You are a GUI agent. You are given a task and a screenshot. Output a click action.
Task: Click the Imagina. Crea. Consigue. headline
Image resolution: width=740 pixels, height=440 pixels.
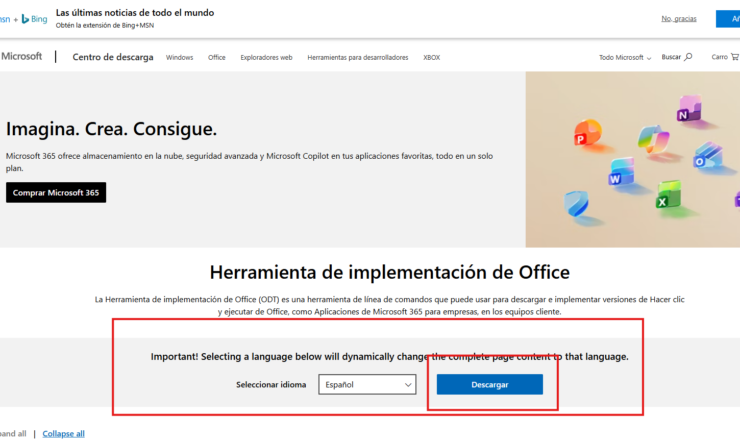[111, 129]
